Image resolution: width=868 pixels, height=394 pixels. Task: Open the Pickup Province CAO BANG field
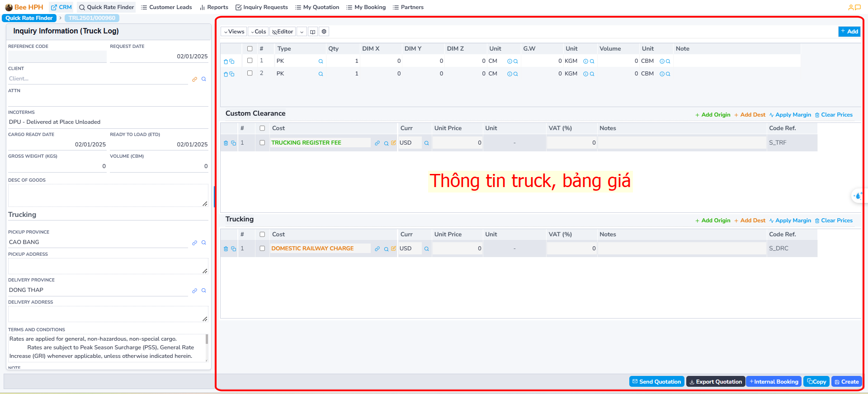(x=98, y=242)
